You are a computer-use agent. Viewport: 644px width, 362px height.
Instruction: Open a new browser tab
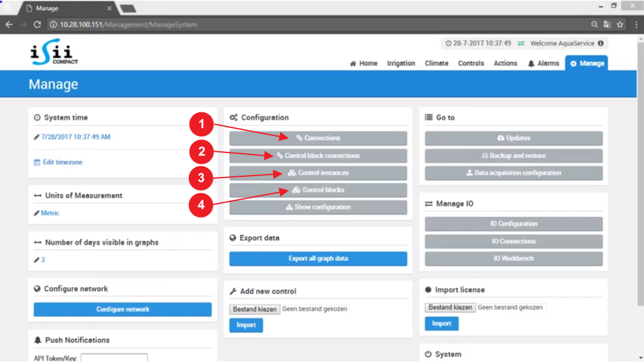(x=128, y=9)
